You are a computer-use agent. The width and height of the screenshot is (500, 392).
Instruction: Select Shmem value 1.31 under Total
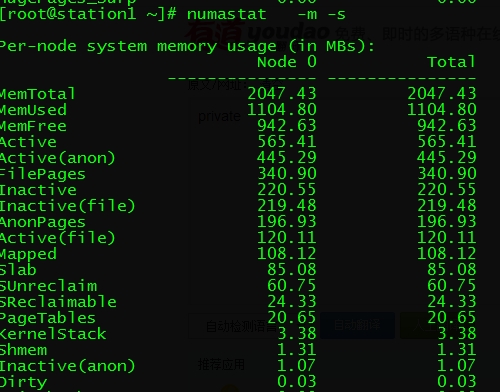pos(457,350)
